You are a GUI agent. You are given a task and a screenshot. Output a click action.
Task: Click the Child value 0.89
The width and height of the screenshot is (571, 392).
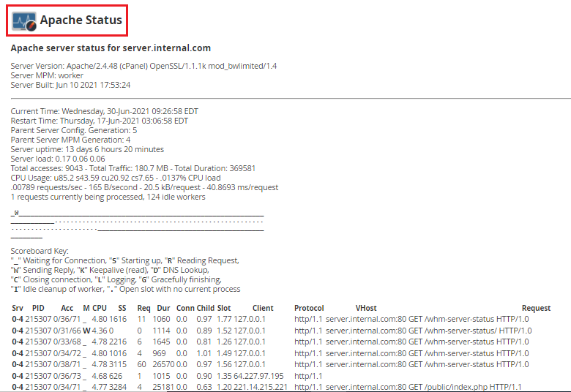tap(204, 331)
